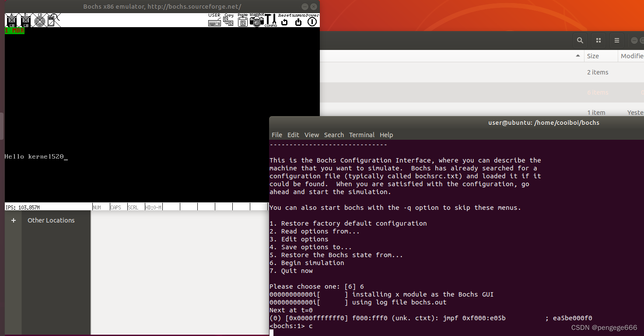Click 'Hello kernel520' text in the emulator

(34, 156)
